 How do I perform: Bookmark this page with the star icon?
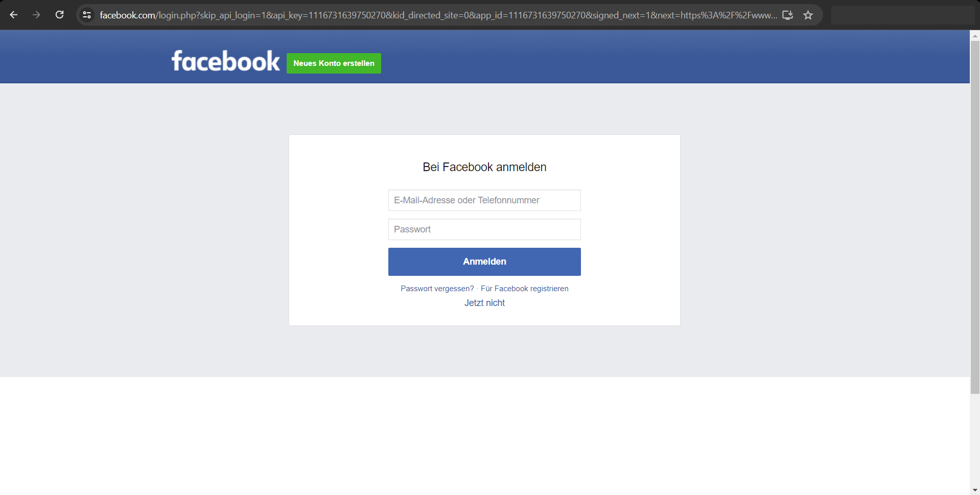pyautogui.click(x=808, y=15)
